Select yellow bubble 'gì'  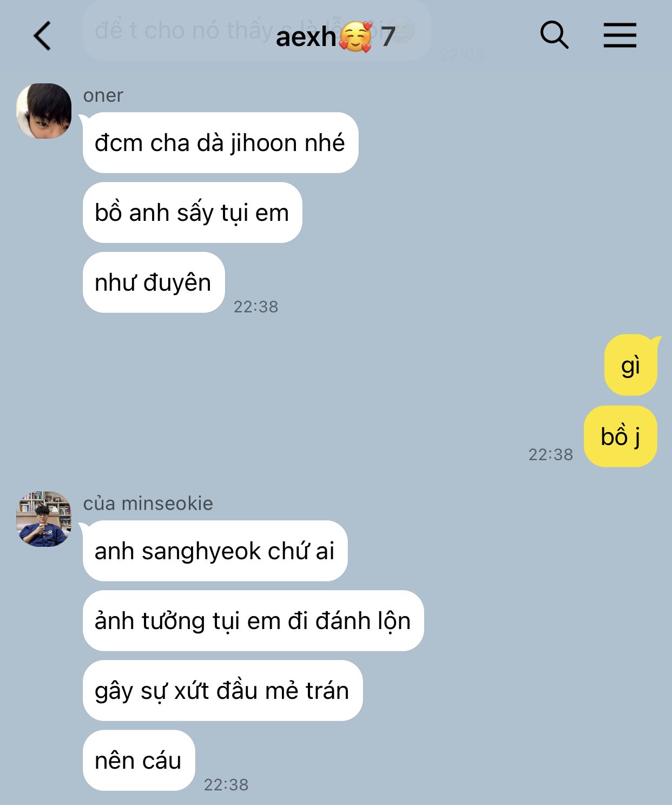point(631,365)
